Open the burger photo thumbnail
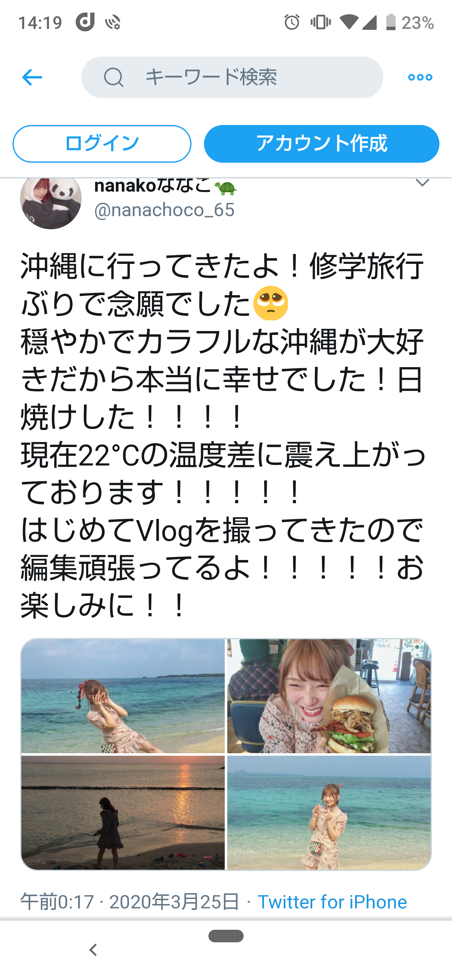This screenshot has width=452, height=980. pos(329,696)
